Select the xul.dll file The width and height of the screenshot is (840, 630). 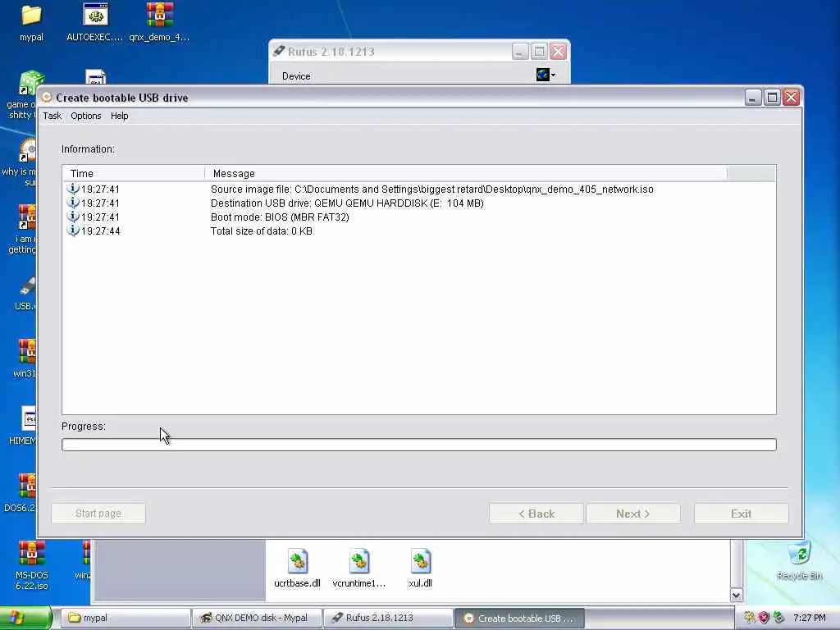(x=420, y=568)
